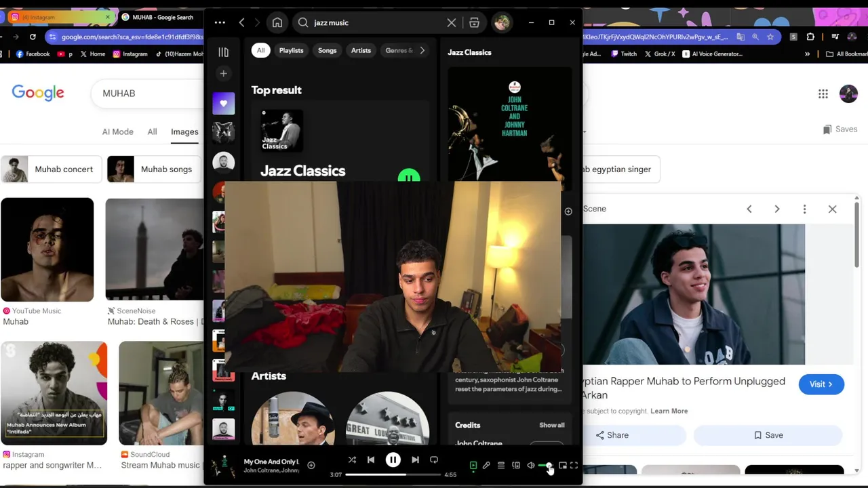Open Spotify profile avatar menu

click(x=502, y=22)
